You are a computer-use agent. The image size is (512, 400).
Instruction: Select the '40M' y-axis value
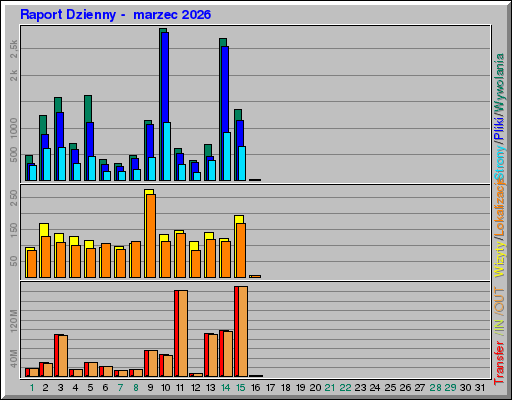pyautogui.click(x=14, y=359)
